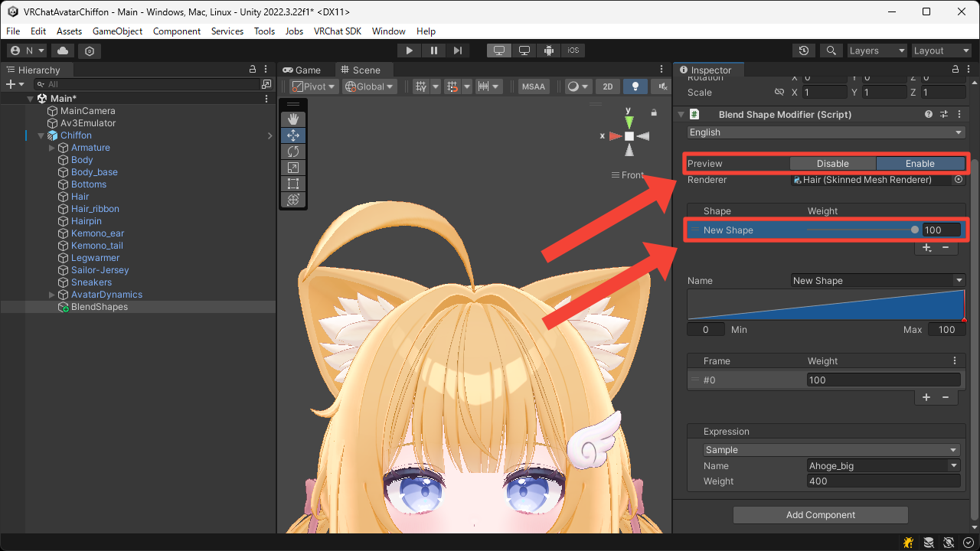Click the Play button

coord(410,51)
